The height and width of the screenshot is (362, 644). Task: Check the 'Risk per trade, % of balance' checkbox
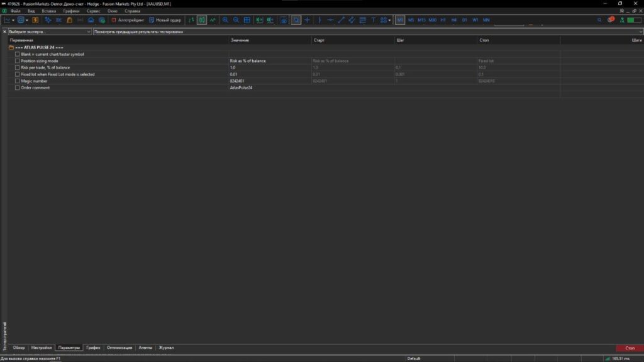click(x=17, y=68)
